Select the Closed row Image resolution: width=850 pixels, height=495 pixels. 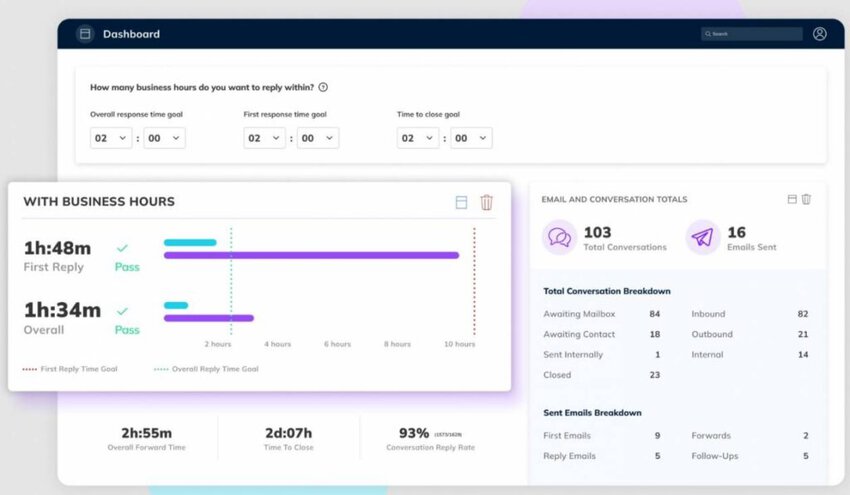(602, 375)
